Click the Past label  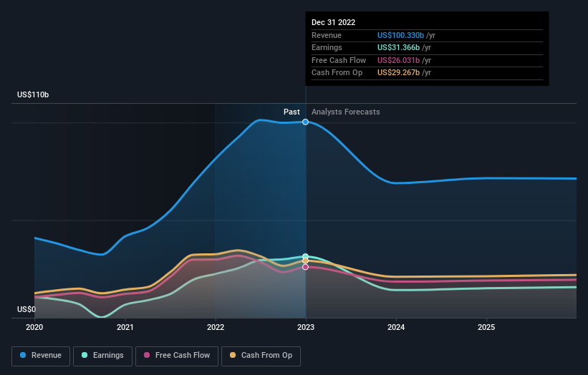[x=291, y=112]
